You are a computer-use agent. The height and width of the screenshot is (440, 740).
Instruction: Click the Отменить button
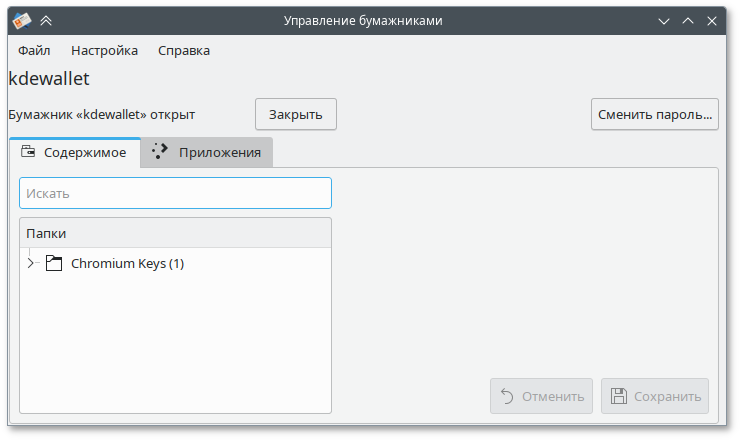click(x=541, y=396)
